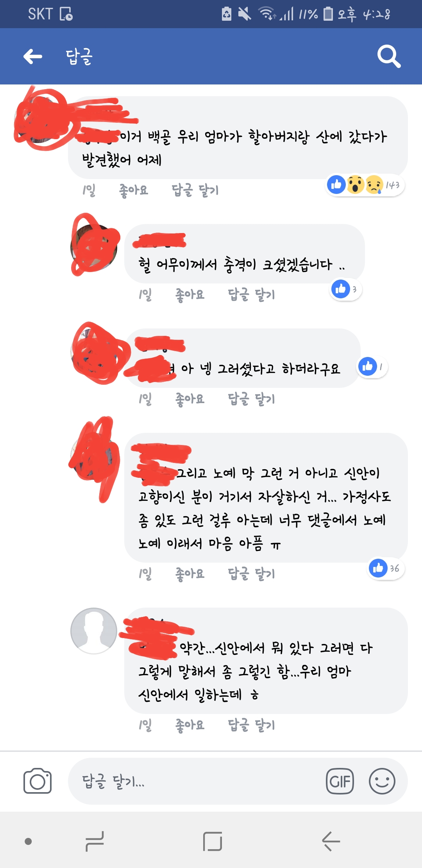View the single like on 아 넹 comment
The image size is (422, 868).
(x=372, y=367)
